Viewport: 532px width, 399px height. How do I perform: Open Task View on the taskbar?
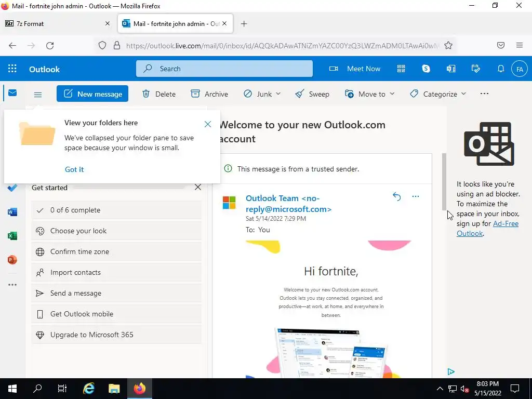click(62, 389)
